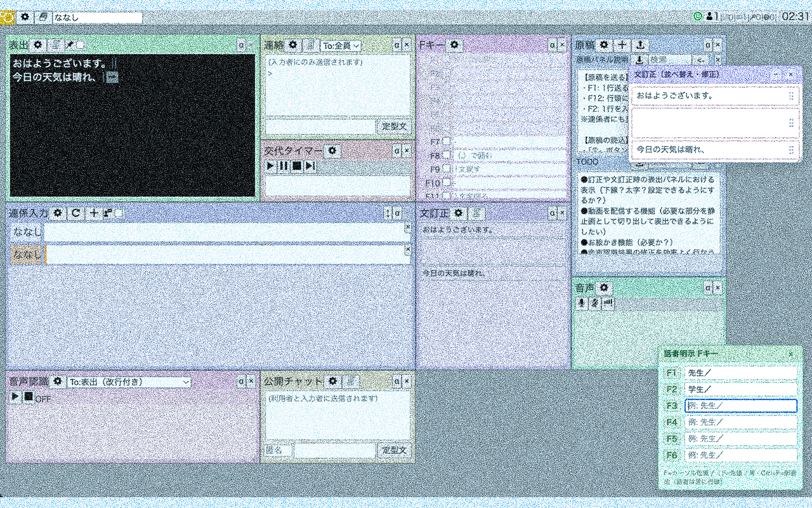Start the 交代タイマー with play button

[x=270, y=166]
